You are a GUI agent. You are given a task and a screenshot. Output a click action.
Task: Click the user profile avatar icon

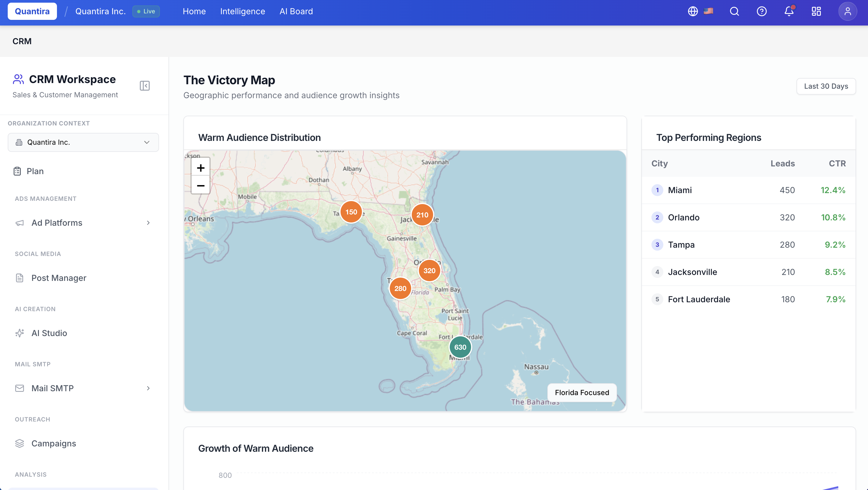[x=848, y=11]
